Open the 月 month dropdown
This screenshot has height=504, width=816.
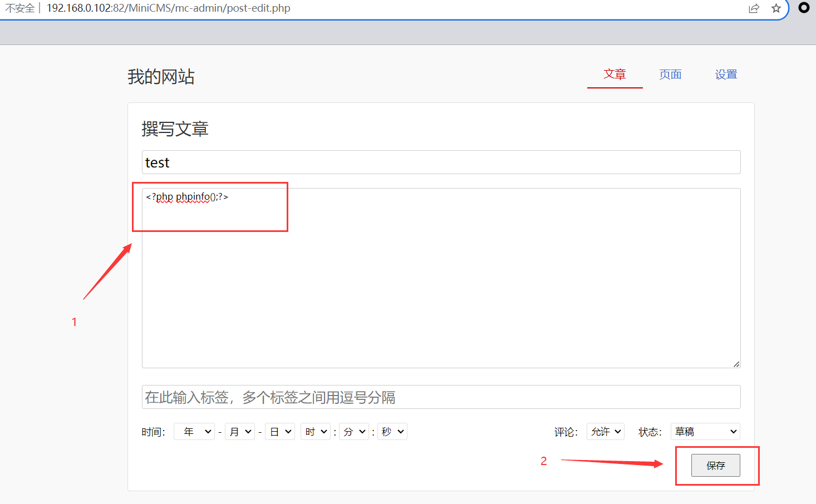tap(240, 432)
